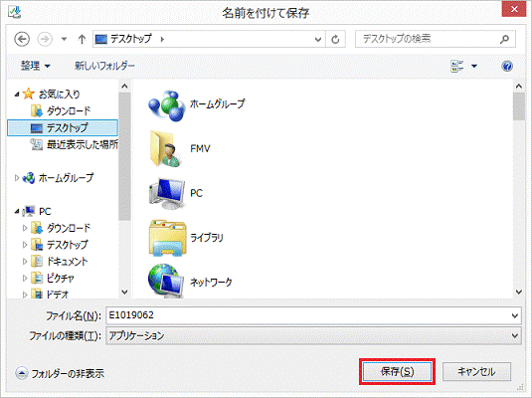Close the 名前を付けて保存 dialog

point(514,9)
